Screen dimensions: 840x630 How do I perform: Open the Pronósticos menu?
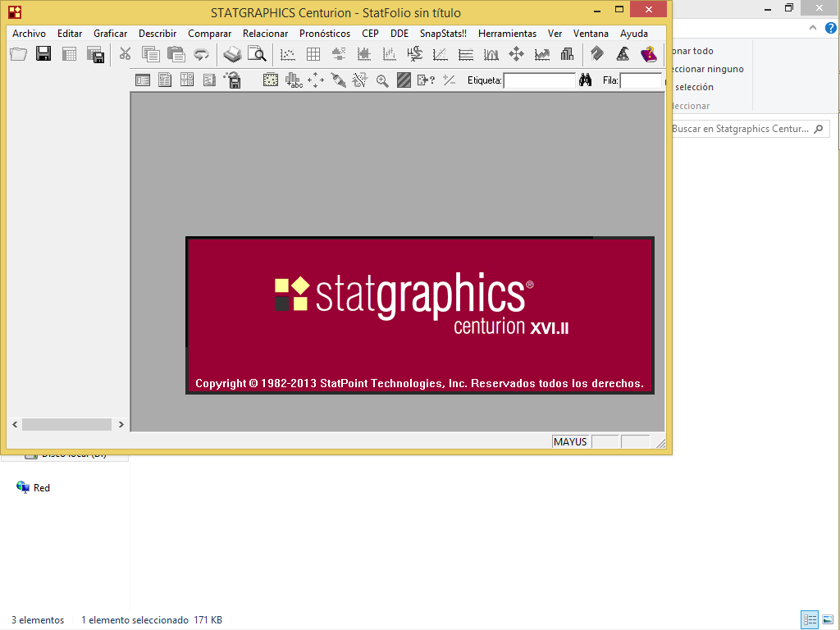pos(325,33)
